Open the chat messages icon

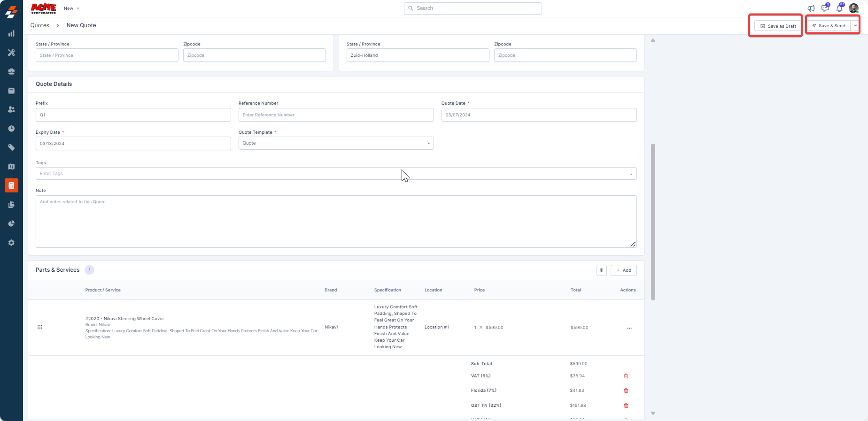(x=825, y=8)
